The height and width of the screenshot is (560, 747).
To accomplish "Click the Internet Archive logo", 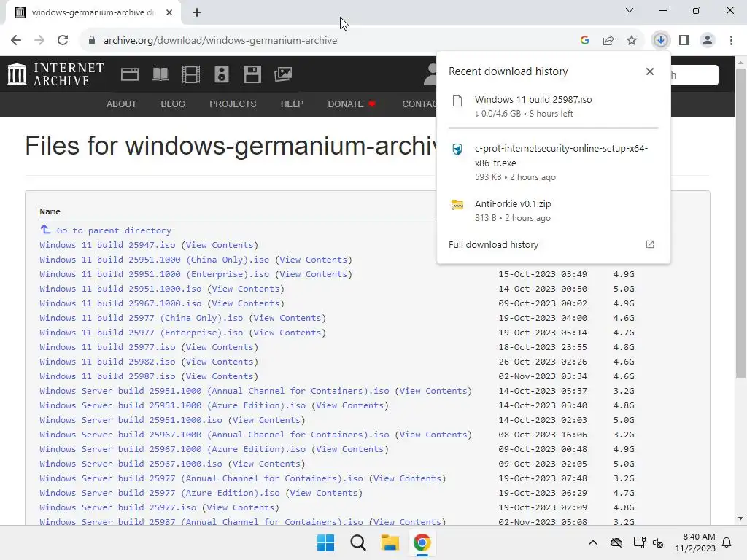I will [55, 74].
